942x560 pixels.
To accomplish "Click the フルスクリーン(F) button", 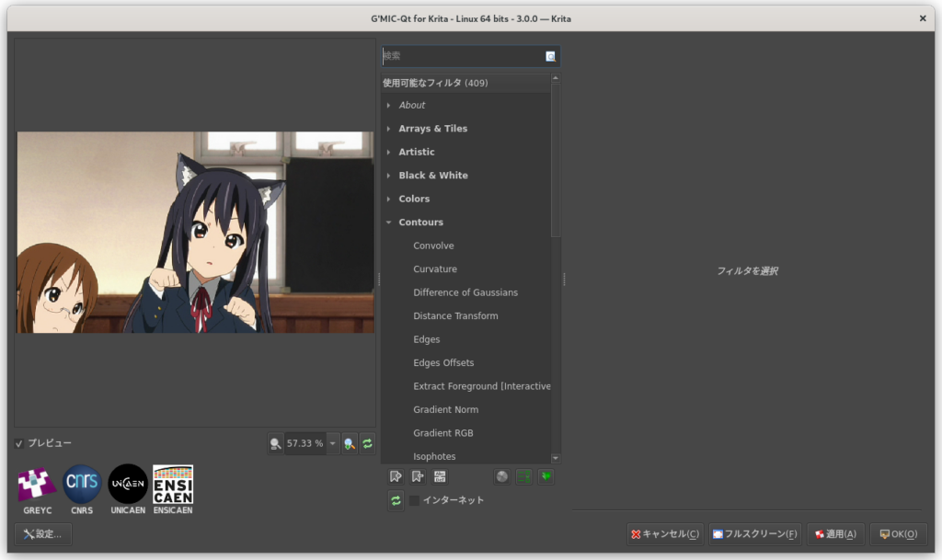I will pyautogui.click(x=755, y=533).
